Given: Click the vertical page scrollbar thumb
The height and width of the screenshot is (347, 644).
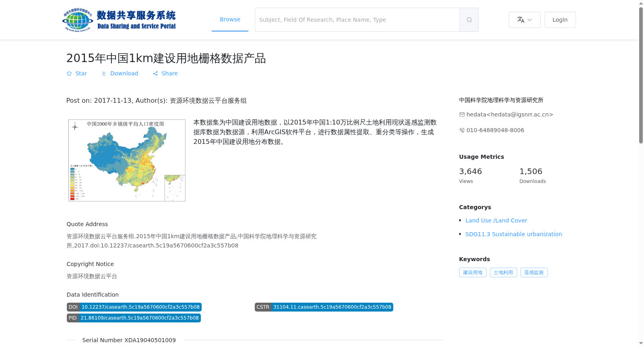Looking at the screenshot, I should (x=641, y=75).
